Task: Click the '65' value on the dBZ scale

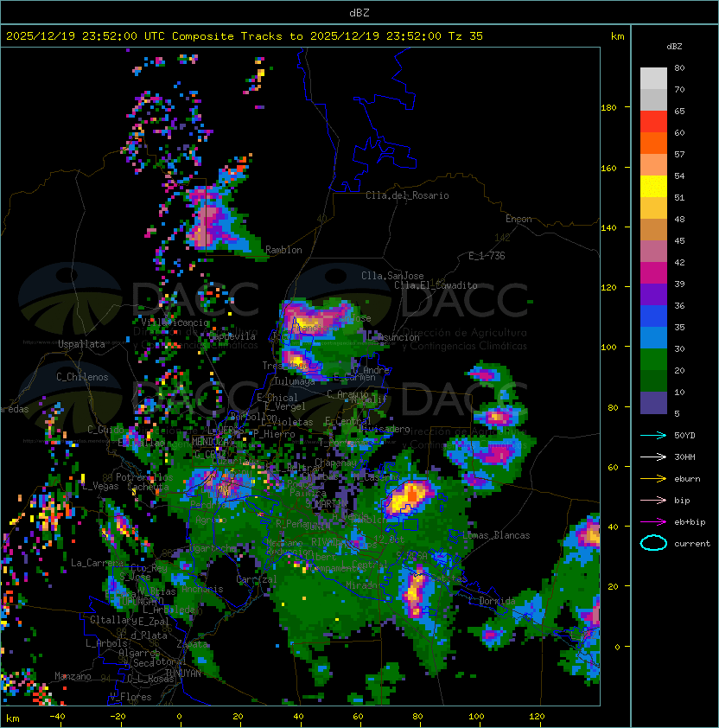Action: coord(679,111)
